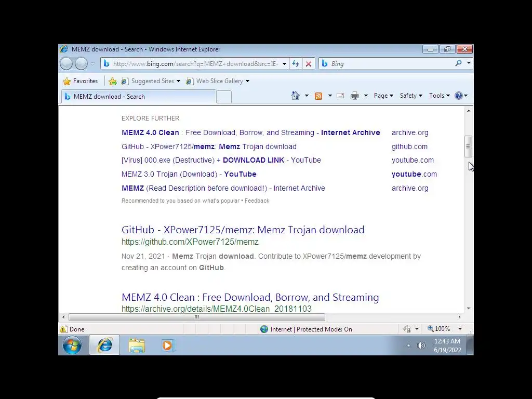
Task: Stop loading with the red X icon
Action: click(309, 64)
